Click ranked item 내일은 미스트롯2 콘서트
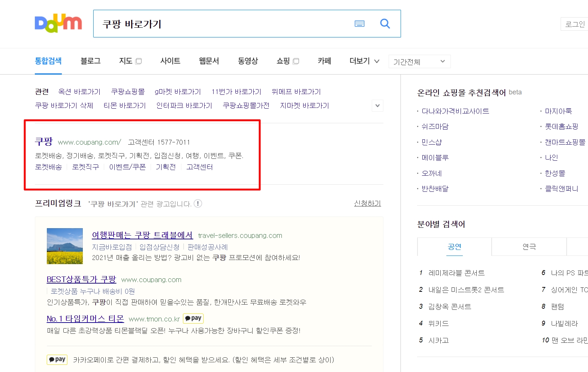This screenshot has height=372, width=588. 466,290
